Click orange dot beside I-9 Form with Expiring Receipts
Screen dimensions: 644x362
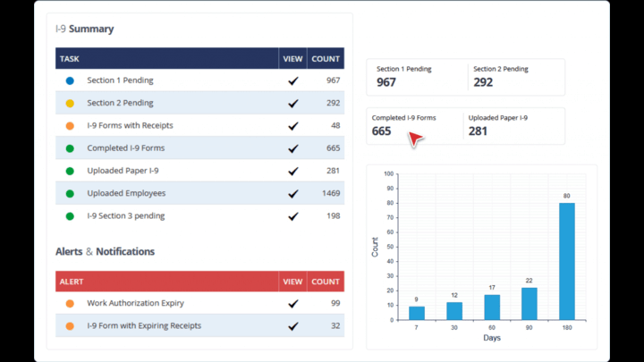(x=70, y=326)
